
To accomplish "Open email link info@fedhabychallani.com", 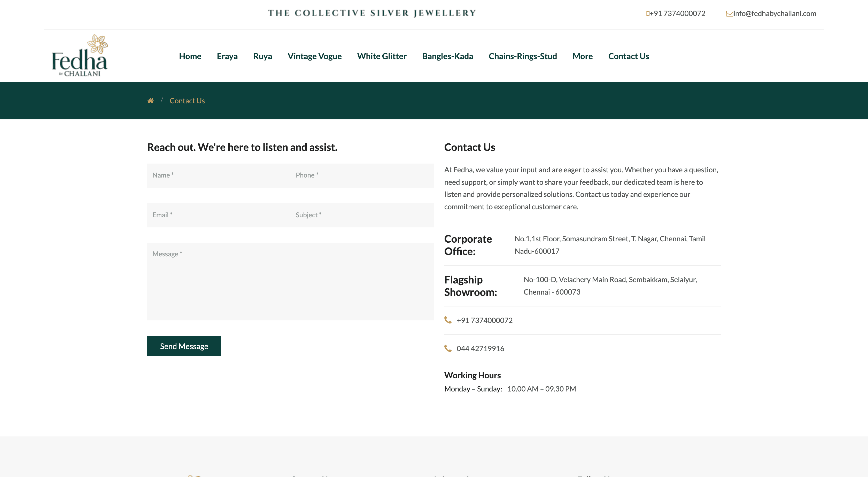I will click(775, 14).
